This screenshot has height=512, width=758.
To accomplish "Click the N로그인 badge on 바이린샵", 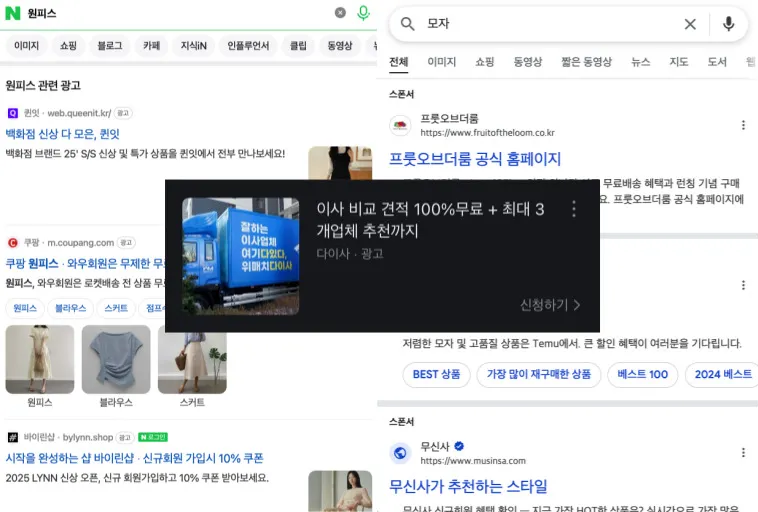I will coord(153,437).
